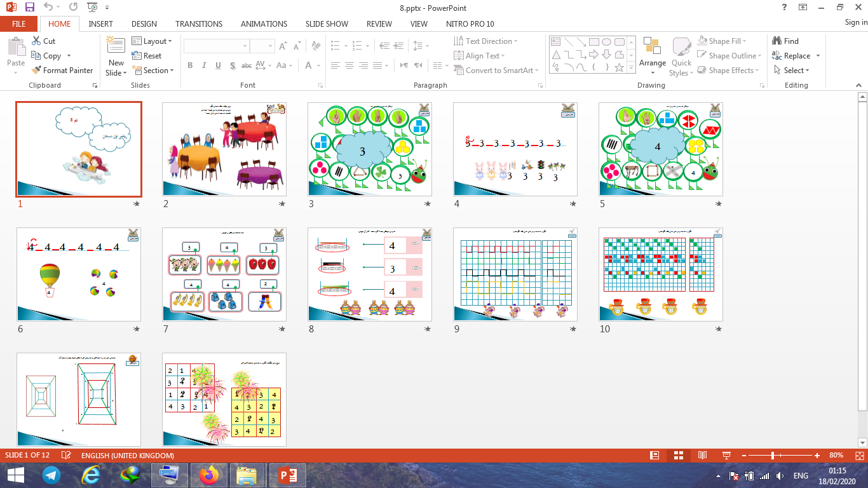Click the Reset slide button
Viewport: 868px width, 488px height.
[147, 56]
